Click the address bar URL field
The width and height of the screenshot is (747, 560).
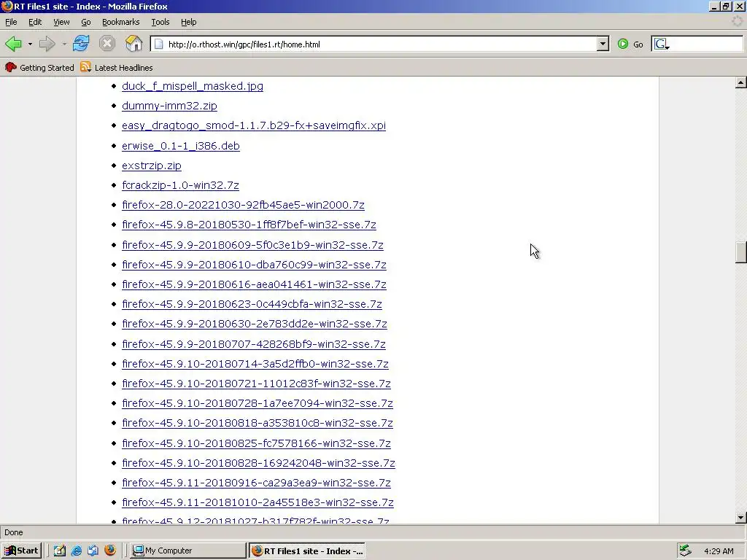point(380,44)
